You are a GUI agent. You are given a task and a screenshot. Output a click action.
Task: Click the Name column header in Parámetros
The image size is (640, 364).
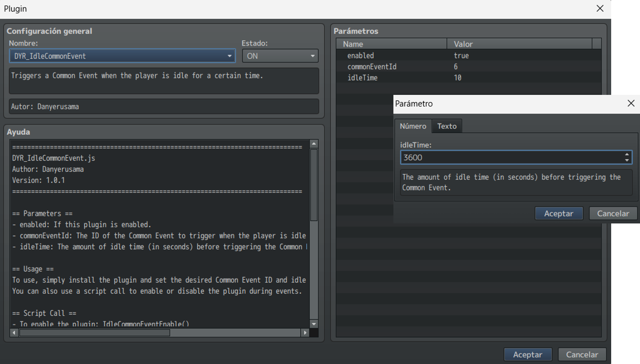coord(392,43)
